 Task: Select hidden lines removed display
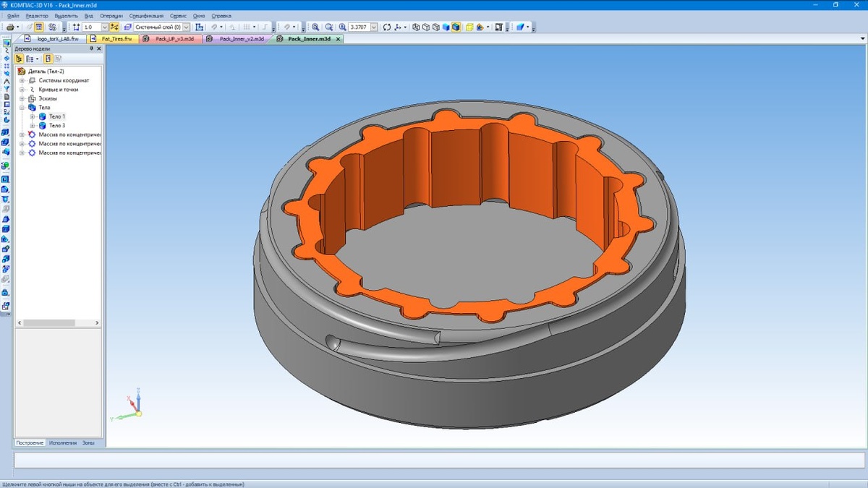pyautogui.click(x=426, y=27)
